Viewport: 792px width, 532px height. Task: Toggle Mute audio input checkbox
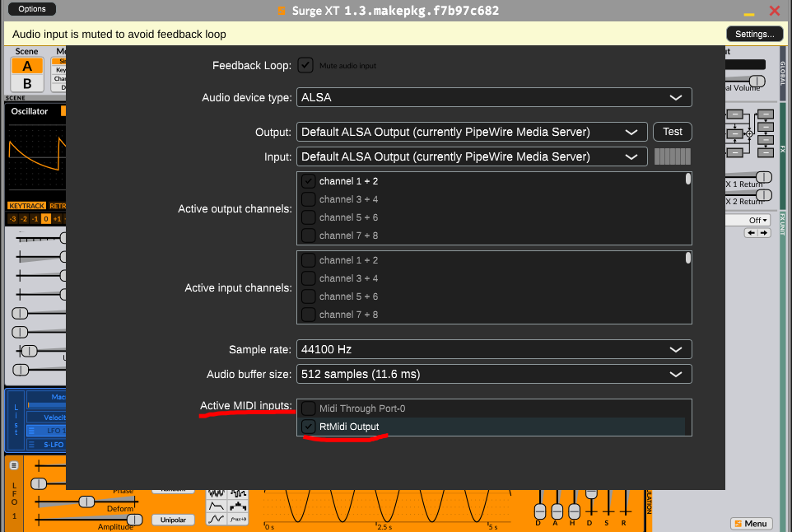click(305, 65)
